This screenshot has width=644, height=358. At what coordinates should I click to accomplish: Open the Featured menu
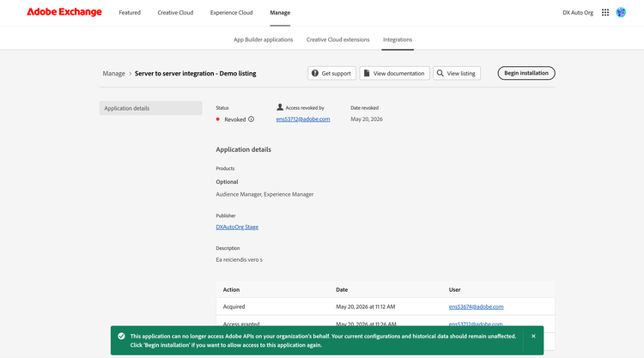(130, 13)
